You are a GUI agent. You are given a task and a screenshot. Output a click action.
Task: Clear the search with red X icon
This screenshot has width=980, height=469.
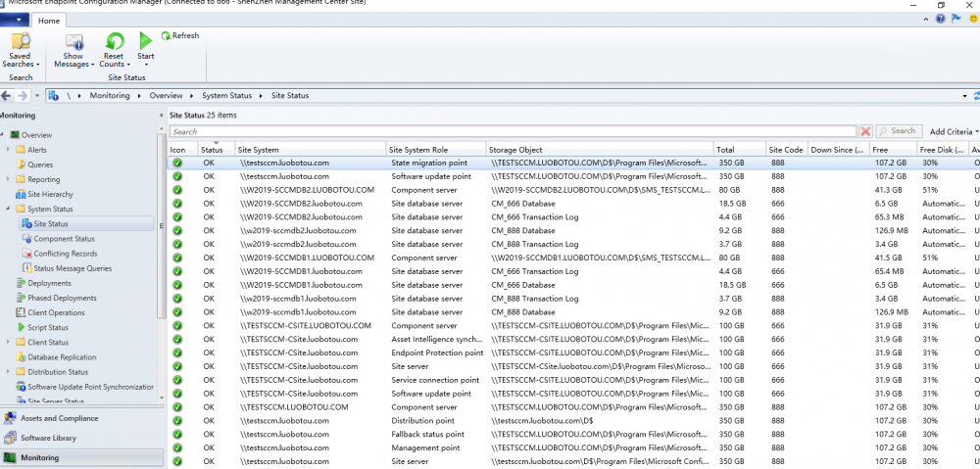865,131
